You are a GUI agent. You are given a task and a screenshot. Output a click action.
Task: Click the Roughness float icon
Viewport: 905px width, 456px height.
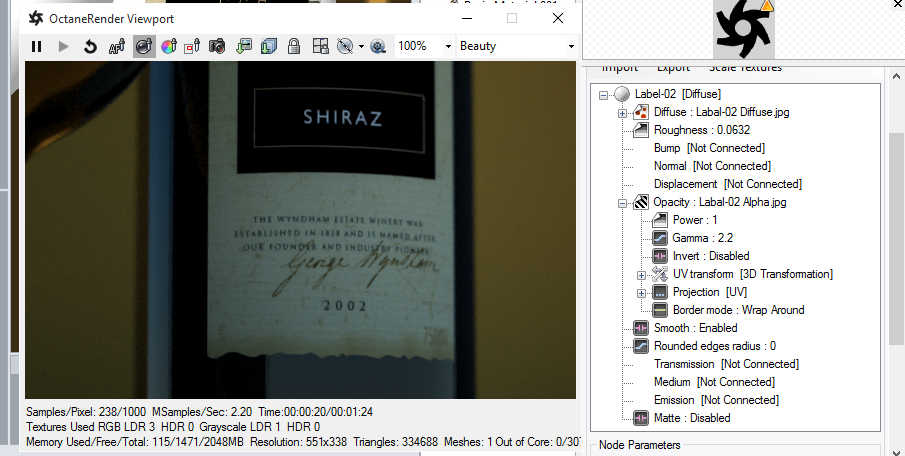pos(641,130)
